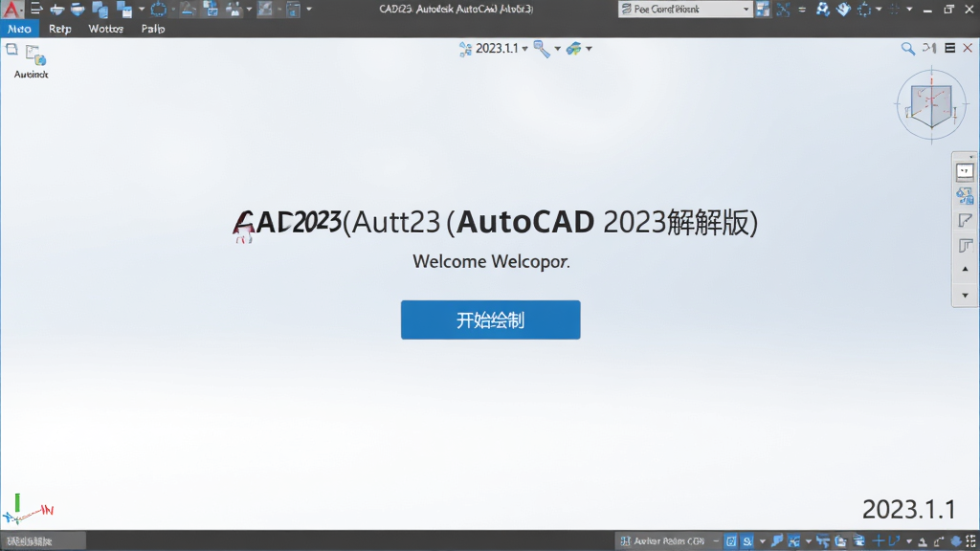
Task: Select the magnifier tool next to 2023.1.1
Action: pos(542,49)
